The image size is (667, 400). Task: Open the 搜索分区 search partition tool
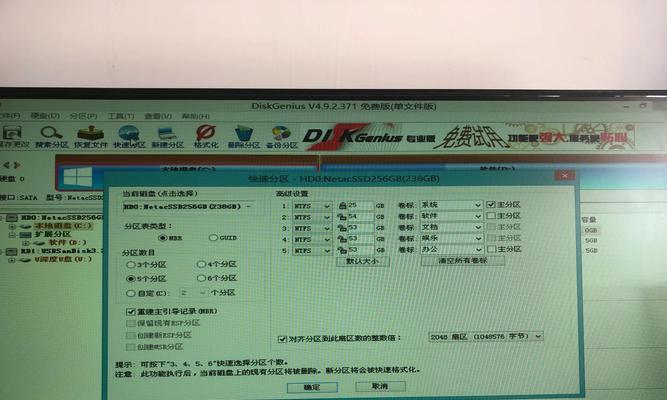tap(51, 136)
